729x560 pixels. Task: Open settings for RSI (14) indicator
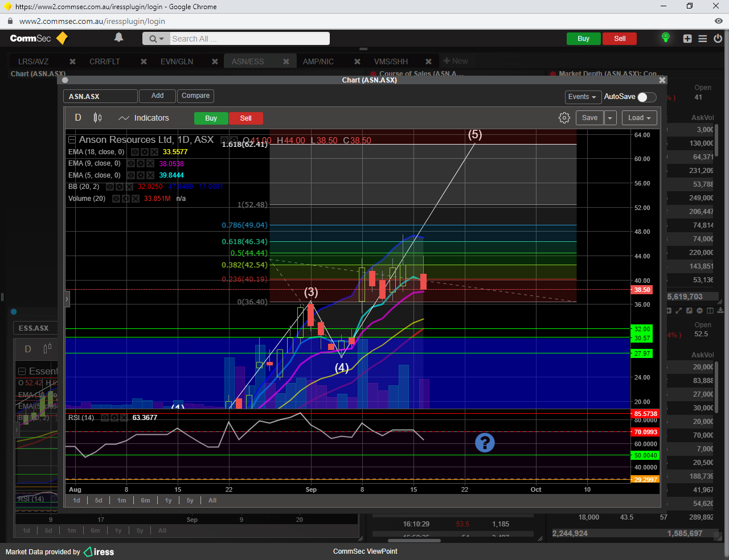point(114,418)
